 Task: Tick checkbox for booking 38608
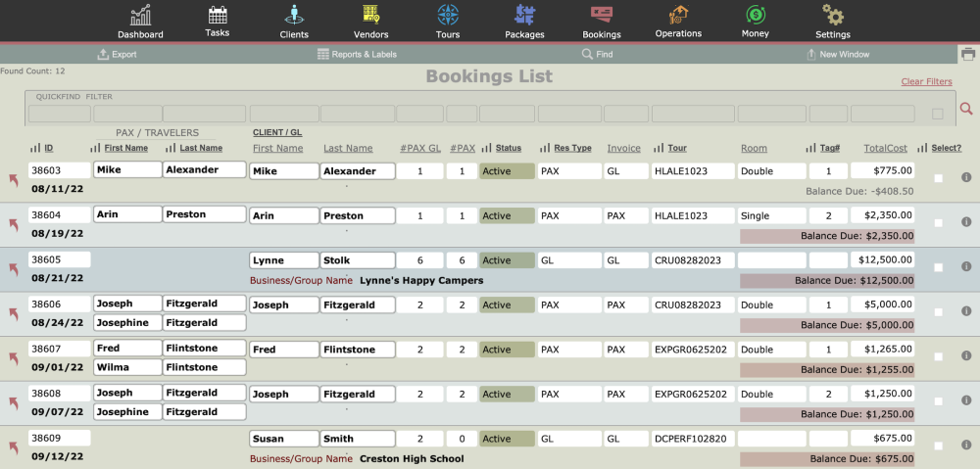click(x=938, y=401)
